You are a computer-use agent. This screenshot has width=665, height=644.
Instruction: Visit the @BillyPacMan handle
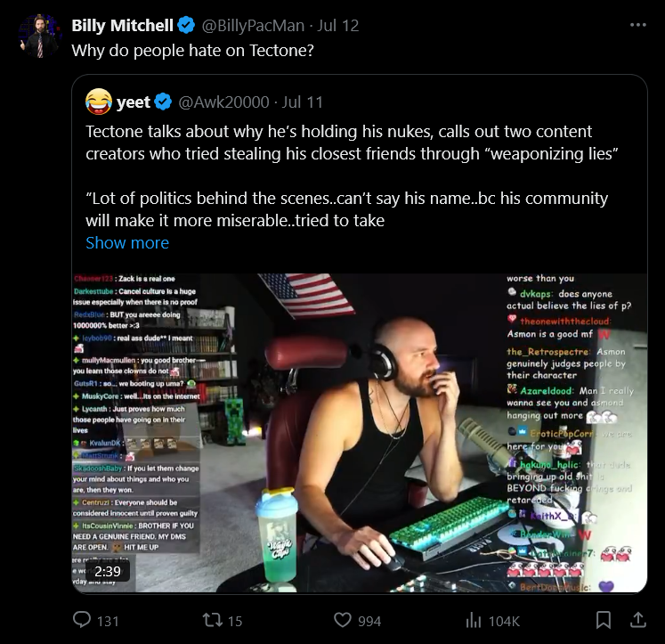pos(253,26)
